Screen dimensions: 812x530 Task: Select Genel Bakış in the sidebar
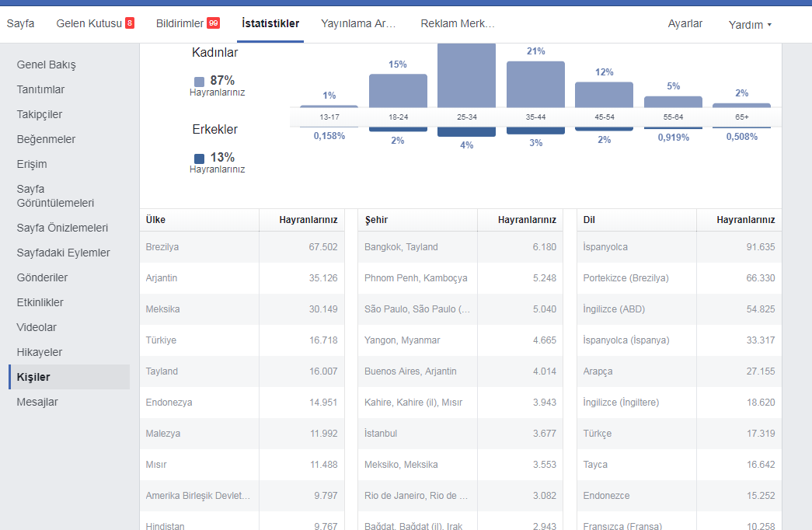pyautogui.click(x=46, y=65)
